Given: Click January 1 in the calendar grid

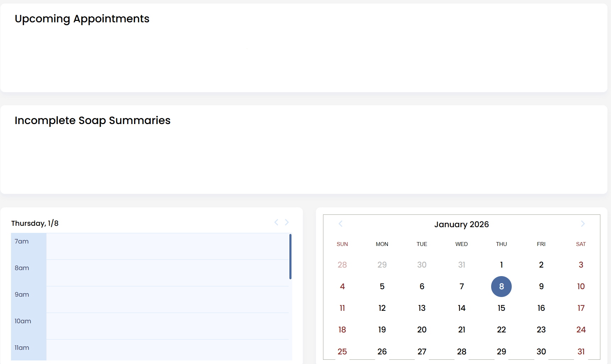Looking at the screenshot, I should click(x=501, y=264).
